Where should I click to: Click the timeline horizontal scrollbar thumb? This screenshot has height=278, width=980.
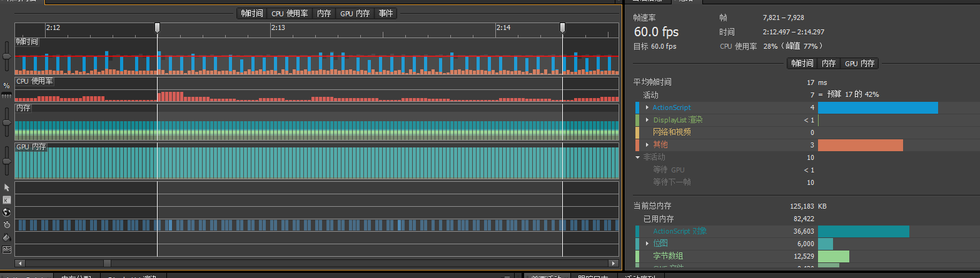[107, 263]
